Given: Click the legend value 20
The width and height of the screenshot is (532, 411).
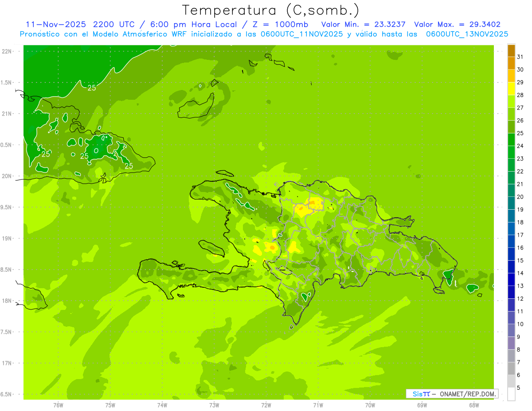Looking at the screenshot, I should [x=520, y=197].
